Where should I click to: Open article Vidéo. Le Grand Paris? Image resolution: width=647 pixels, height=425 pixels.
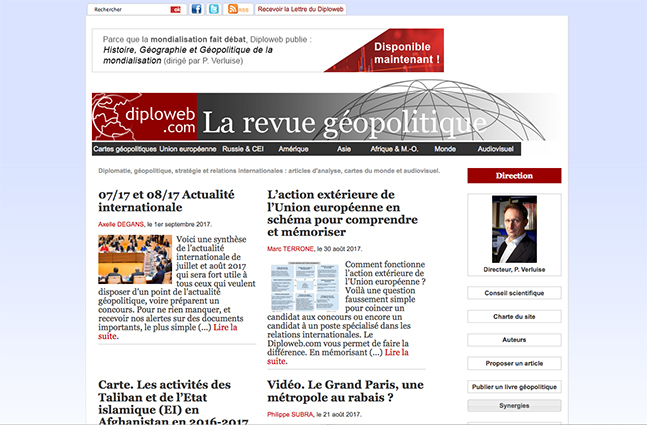tap(345, 391)
